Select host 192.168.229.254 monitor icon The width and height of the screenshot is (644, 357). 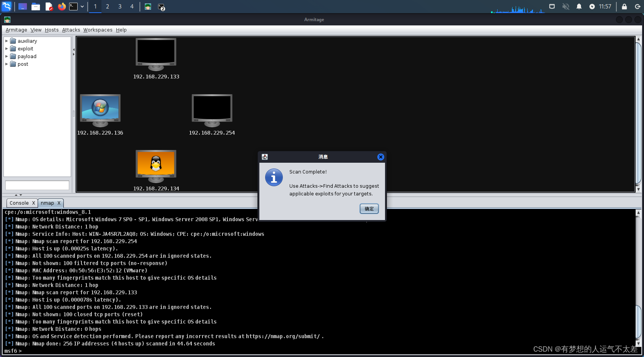[x=212, y=110]
